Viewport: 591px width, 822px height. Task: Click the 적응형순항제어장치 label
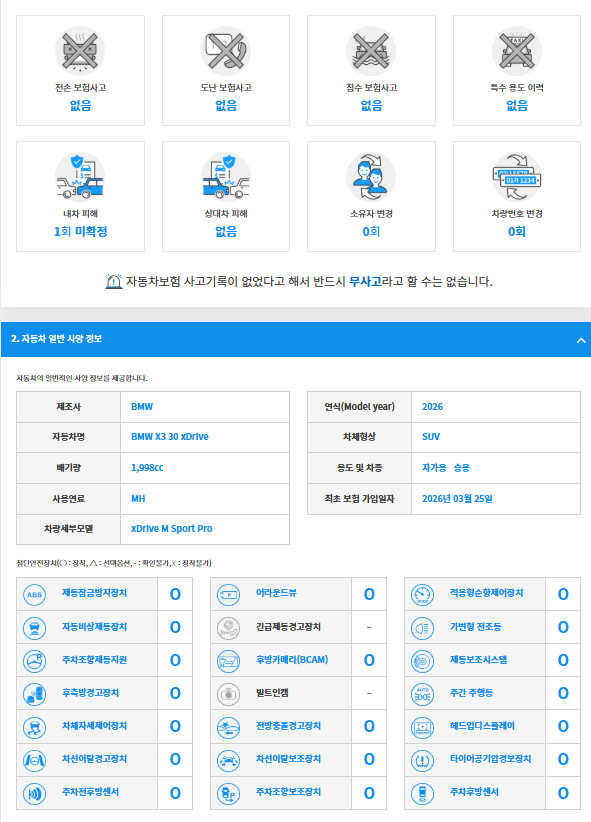486,593
